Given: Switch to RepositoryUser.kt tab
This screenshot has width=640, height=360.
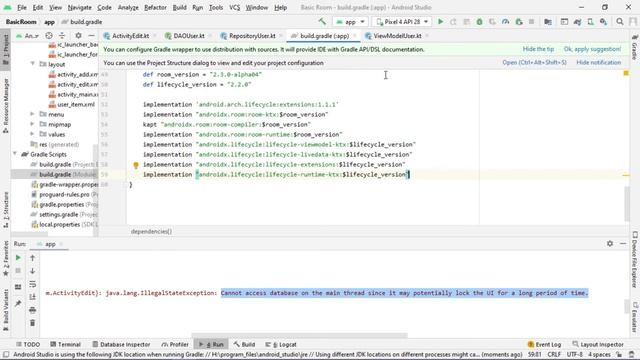Looking at the screenshot, I should pyautogui.click(x=251, y=36).
